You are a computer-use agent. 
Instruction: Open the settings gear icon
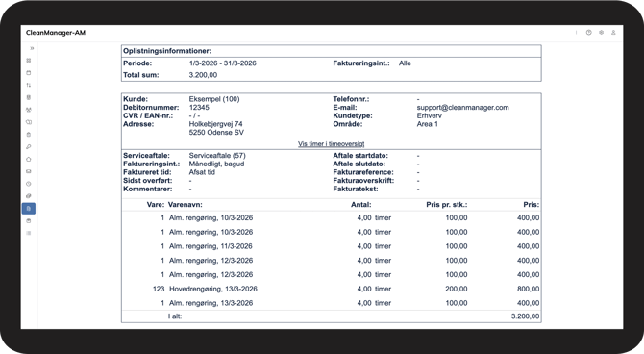(601, 33)
